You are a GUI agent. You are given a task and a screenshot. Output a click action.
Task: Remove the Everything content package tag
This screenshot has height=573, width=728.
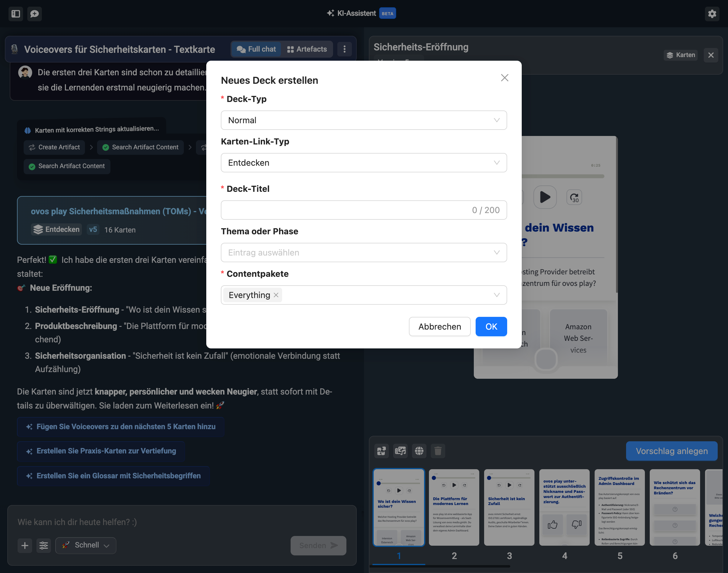pyautogui.click(x=276, y=295)
